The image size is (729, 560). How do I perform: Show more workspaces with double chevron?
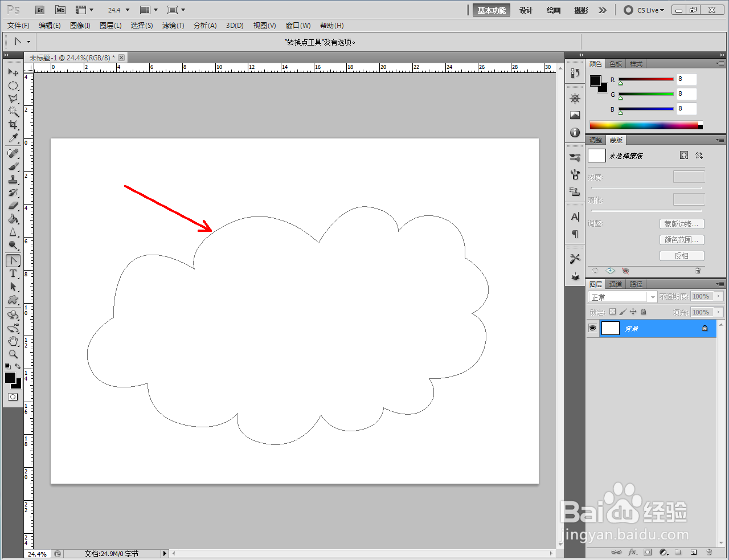coord(603,10)
